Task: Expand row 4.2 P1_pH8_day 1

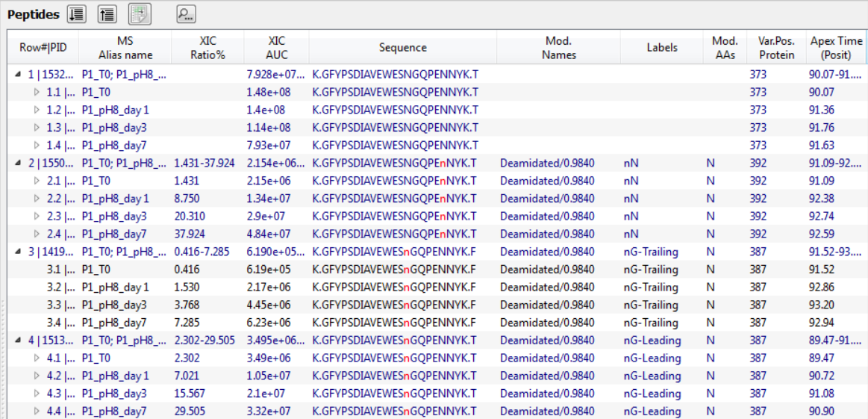Action: pyautogui.click(x=37, y=376)
